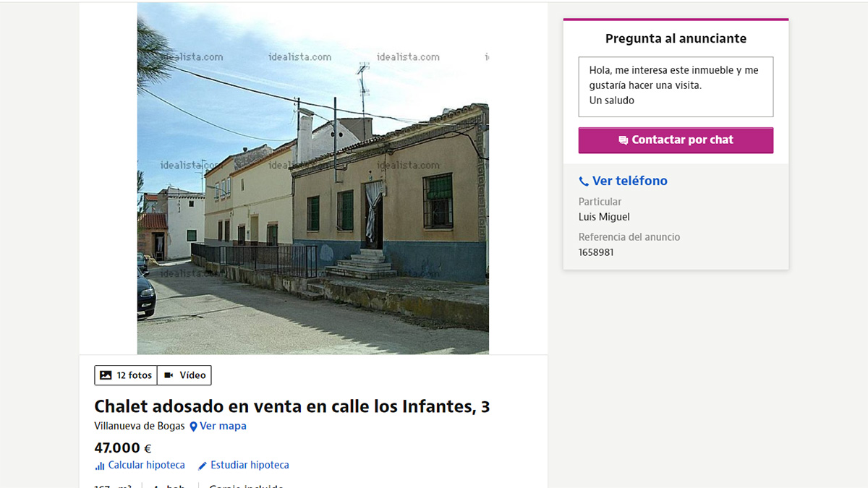The width and height of the screenshot is (868, 488).
Task: Click the phone handset icon
Action: tap(584, 181)
